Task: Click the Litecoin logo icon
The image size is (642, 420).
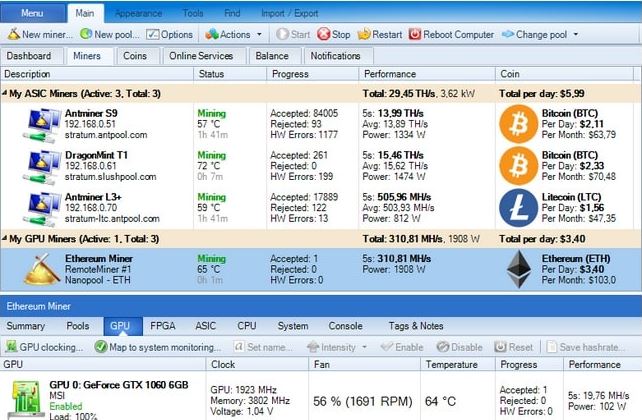Action: tap(518, 208)
